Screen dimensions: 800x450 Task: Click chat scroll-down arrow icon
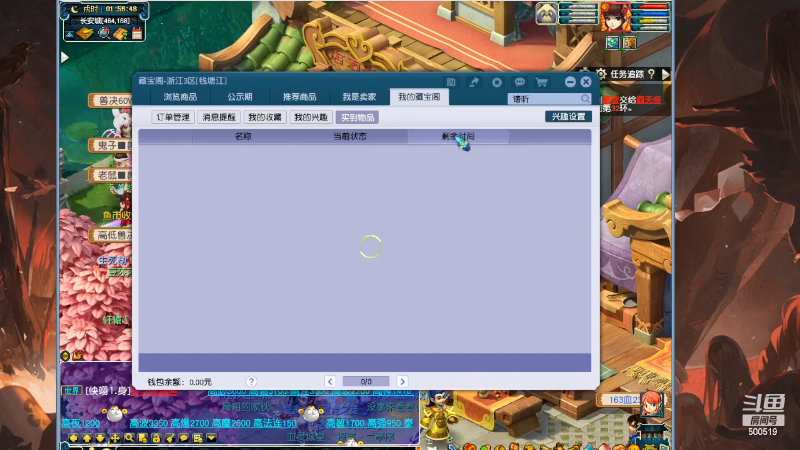(101, 438)
